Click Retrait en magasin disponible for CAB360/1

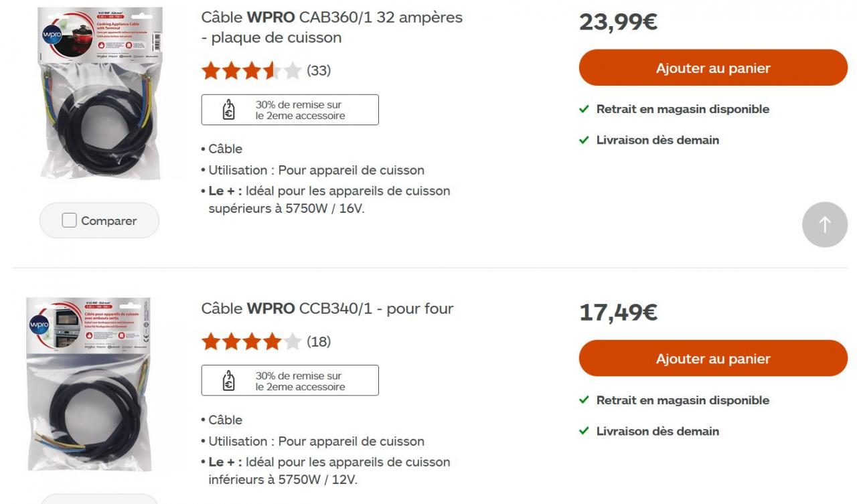[682, 109]
